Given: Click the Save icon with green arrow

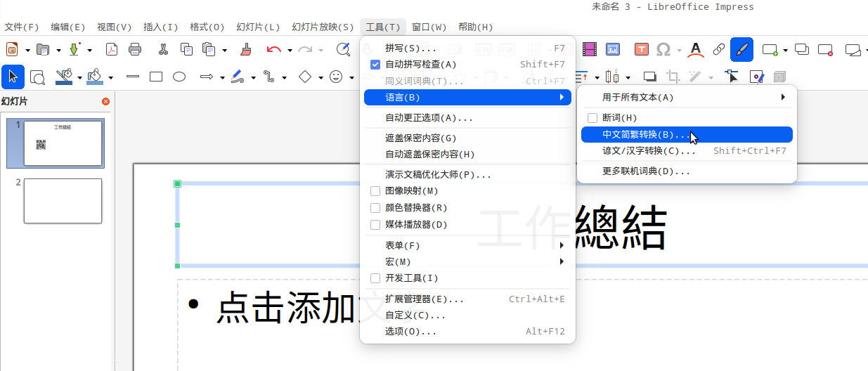Looking at the screenshot, I should pyautogui.click(x=74, y=49).
